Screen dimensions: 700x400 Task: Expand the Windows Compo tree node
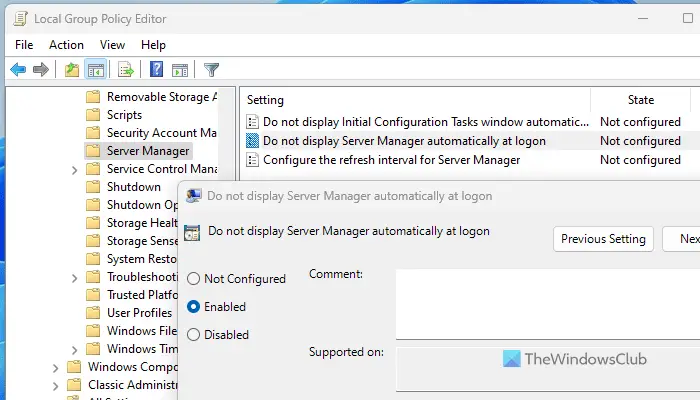(55, 368)
